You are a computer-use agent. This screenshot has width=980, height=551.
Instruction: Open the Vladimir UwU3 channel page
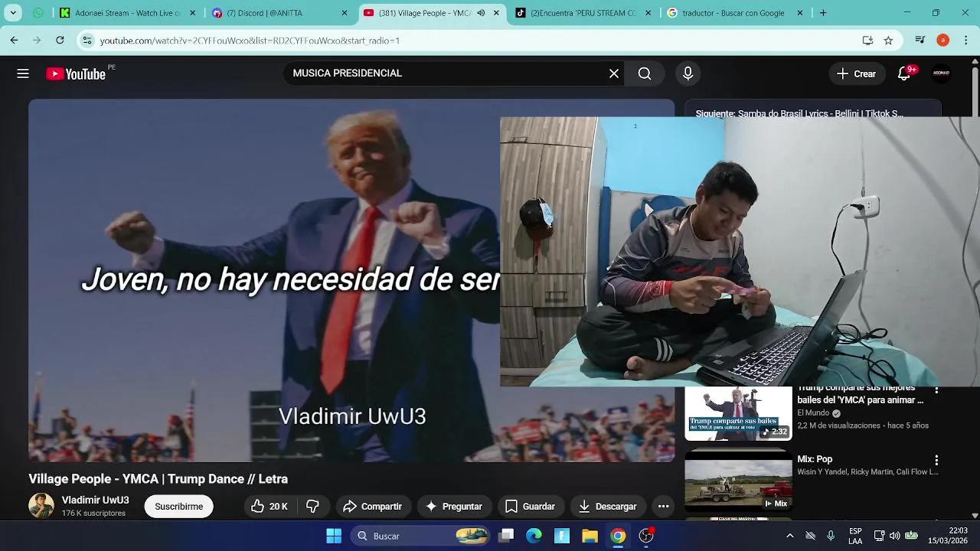click(95, 500)
